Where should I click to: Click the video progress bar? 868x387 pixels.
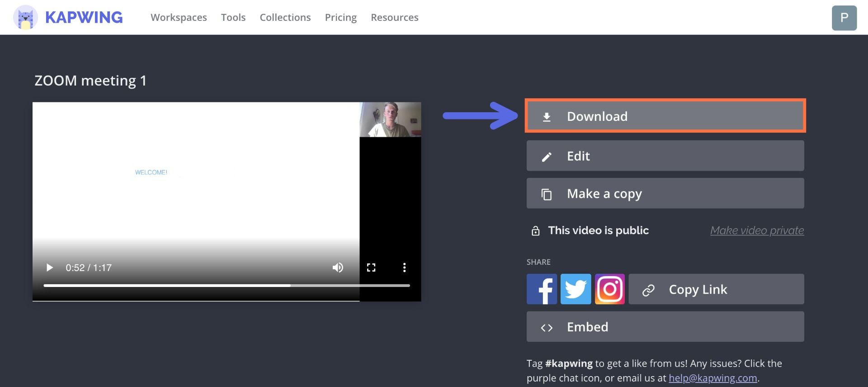(x=226, y=286)
